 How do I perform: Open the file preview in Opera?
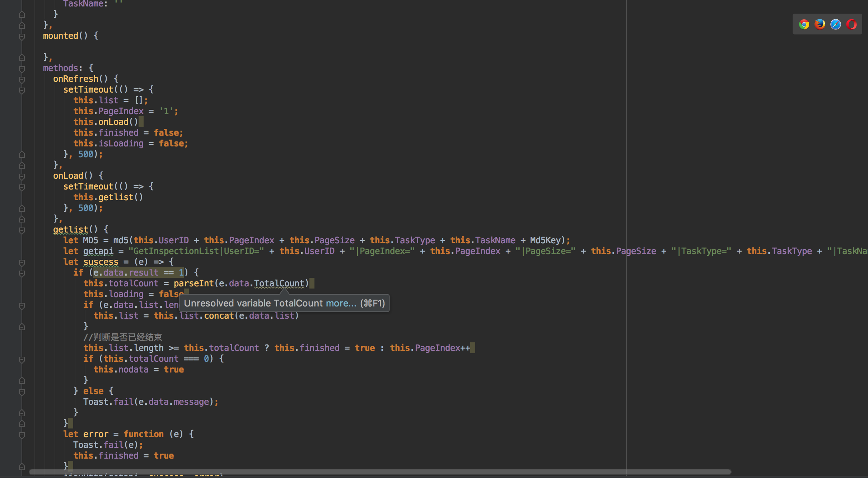[x=852, y=24]
